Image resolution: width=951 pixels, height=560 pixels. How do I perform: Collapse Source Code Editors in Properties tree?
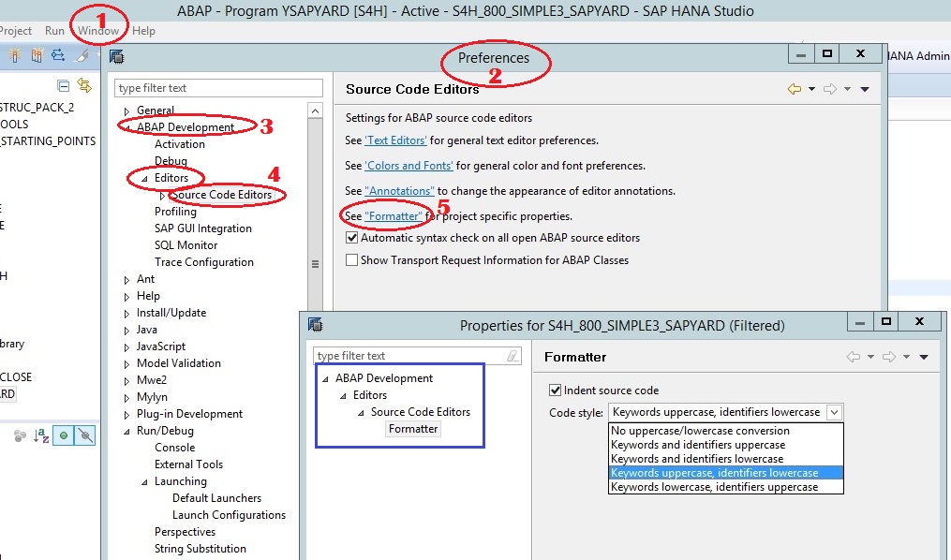tap(361, 413)
